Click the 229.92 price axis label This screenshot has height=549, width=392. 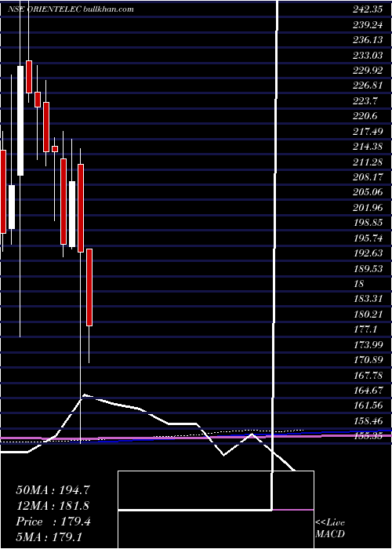pos(367,71)
